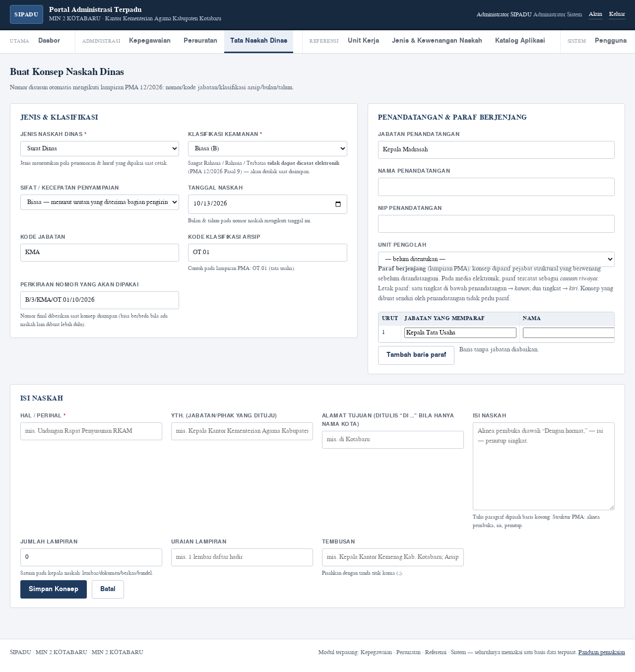The image size is (635, 672).
Task: Click the Jabatan Penandatangan field
Action: pos(496,150)
